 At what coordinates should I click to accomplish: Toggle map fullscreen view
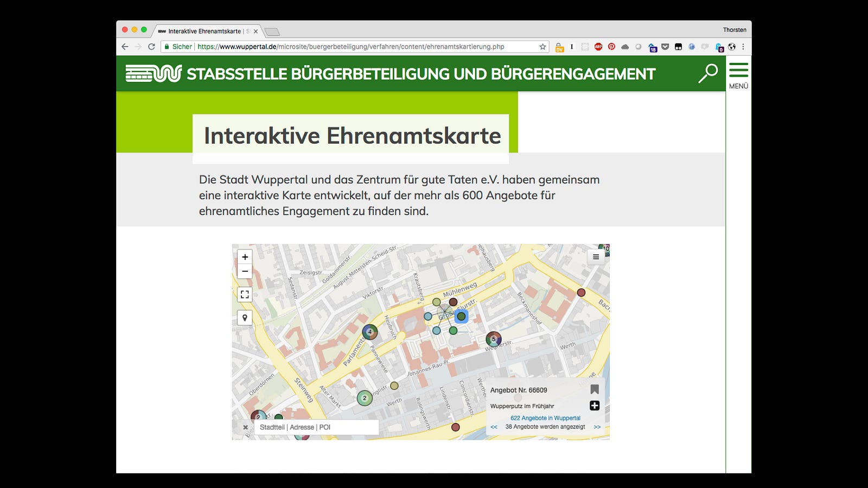[x=245, y=294]
